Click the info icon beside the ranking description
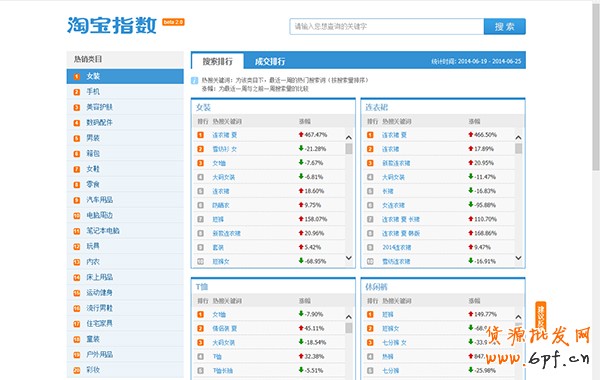The width and height of the screenshot is (600, 380). [x=194, y=80]
